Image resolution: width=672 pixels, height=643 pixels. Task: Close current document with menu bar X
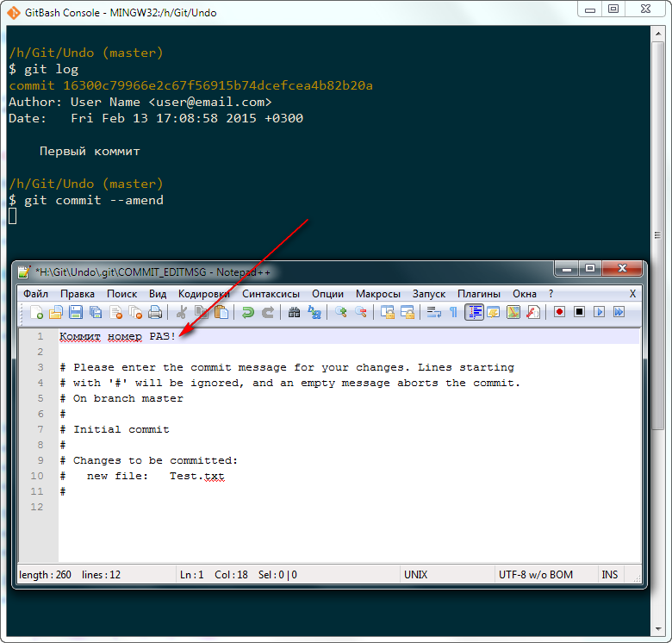(632, 294)
